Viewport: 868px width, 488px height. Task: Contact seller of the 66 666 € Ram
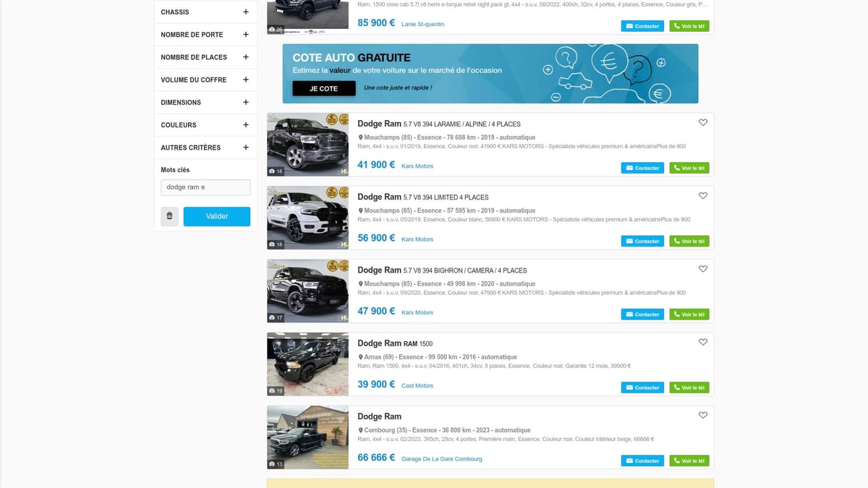click(x=642, y=461)
